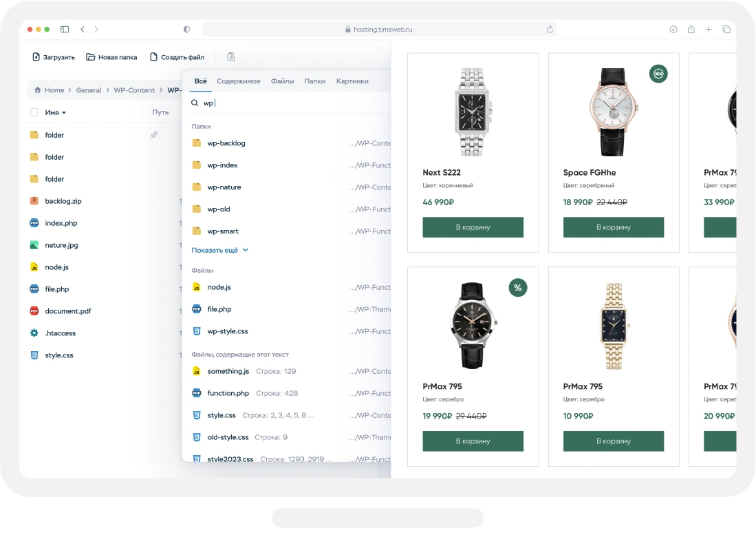The image size is (756, 537).
Task: Click the clipboard paste icon in the toolbar
Action: click(231, 57)
